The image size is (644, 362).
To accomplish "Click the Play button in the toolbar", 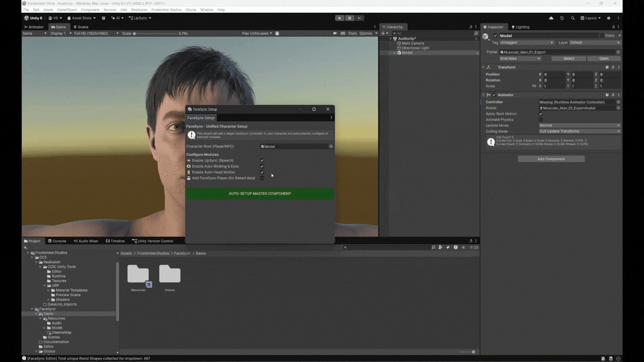I will pyautogui.click(x=339, y=18).
